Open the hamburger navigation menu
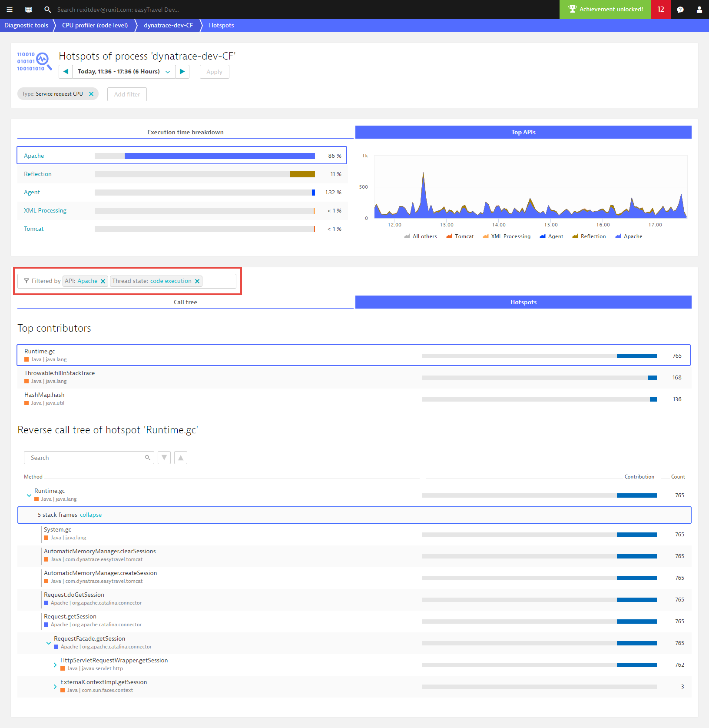 pyautogui.click(x=10, y=10)
